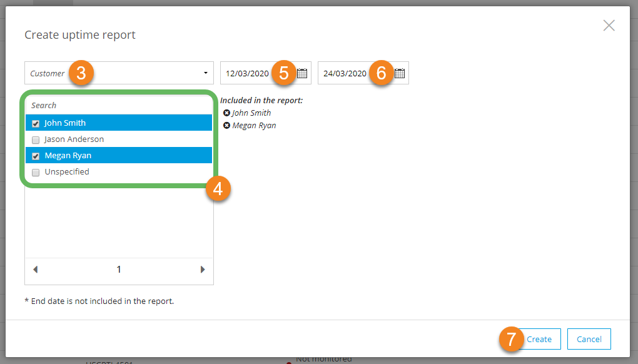Open the end date calendar picker icon
The height and width of the screenshot is (364, 638).
[400, 73]
